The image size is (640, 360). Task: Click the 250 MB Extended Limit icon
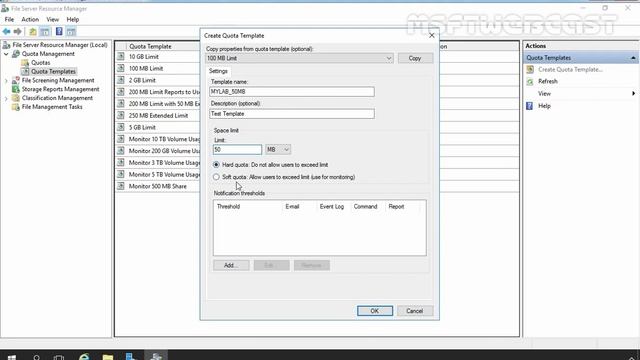[x=121, y=116]
